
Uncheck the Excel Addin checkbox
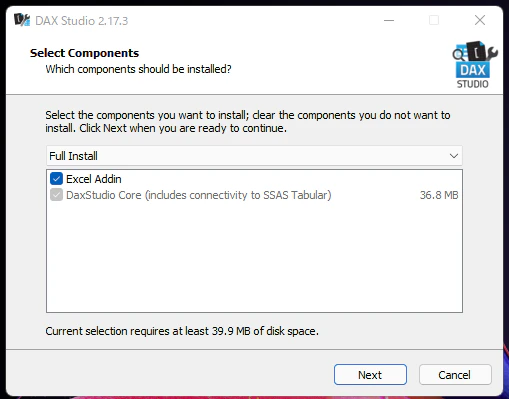coord(56,179)
